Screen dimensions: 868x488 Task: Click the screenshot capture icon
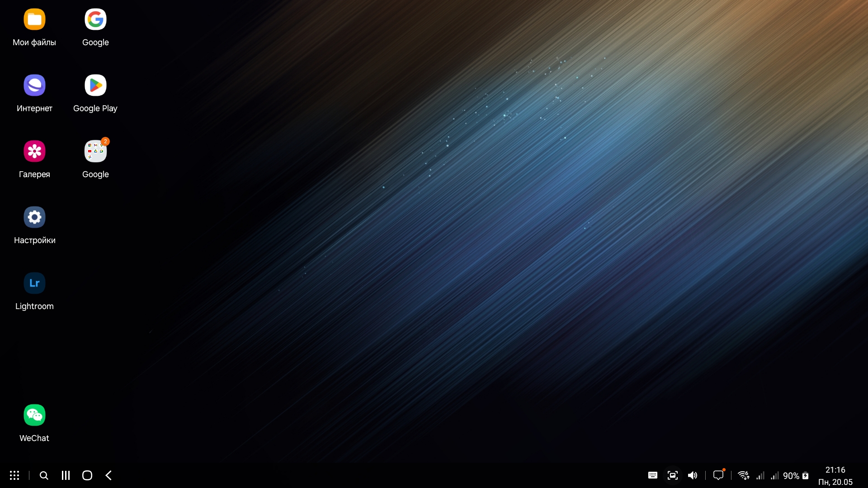click(x=673, y=475)
